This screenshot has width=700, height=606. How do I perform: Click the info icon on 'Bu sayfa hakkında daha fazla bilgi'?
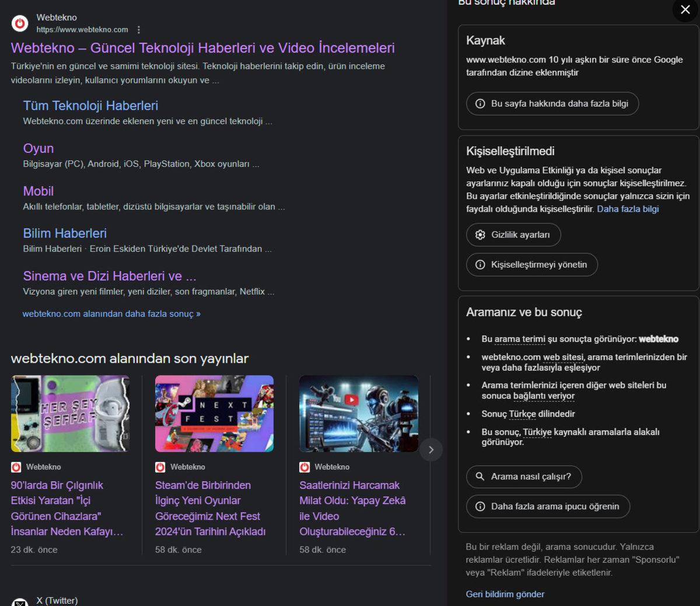[x=479, y=103]
